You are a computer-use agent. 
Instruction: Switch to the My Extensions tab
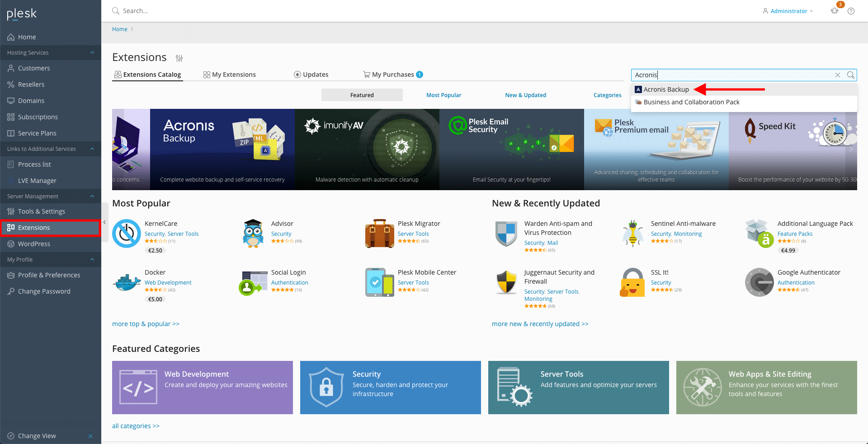pos(230,75)
